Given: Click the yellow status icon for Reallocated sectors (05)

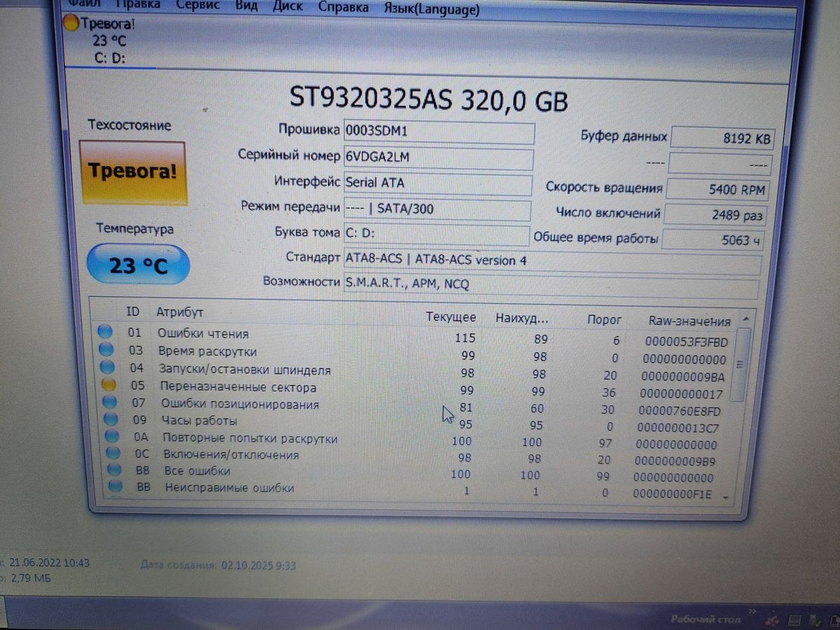Looking at the screenshot, I should [108, 384].
